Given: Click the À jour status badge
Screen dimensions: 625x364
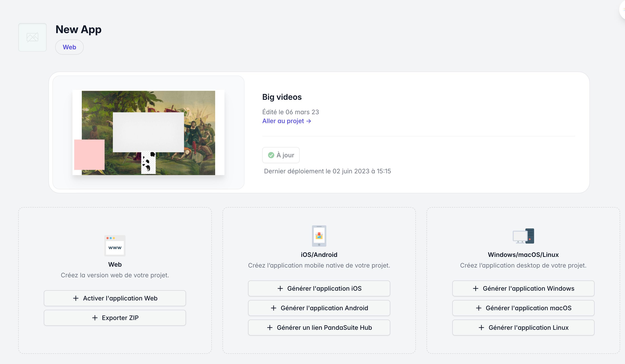Looking at the screenshot, I should [280, 155].
